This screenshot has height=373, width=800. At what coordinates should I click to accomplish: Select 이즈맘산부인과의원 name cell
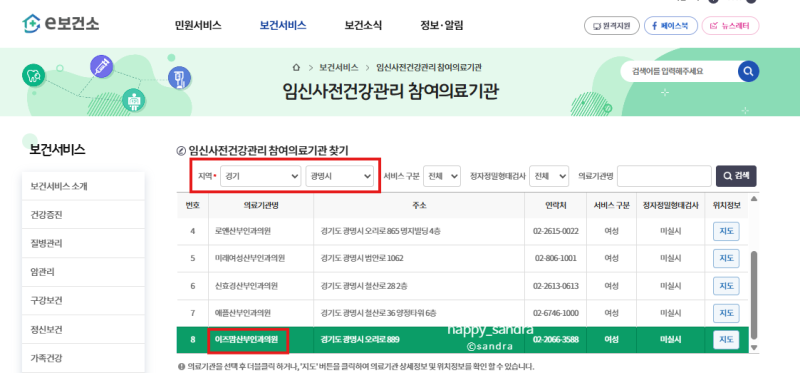(x=261, y=339)
